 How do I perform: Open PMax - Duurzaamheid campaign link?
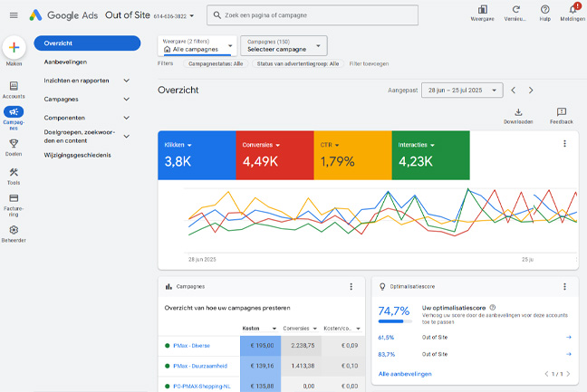[200, 366]
